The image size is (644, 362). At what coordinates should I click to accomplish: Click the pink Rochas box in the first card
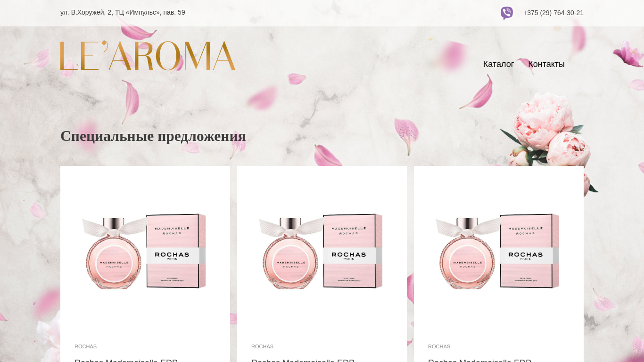(176, 251)
